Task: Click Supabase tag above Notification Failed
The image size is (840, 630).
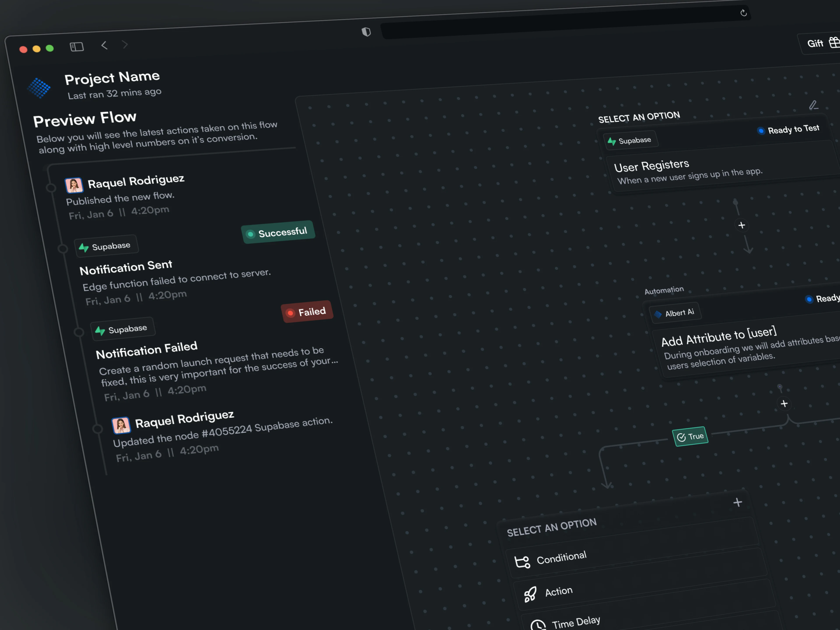Action: click(x=123, y=329)
